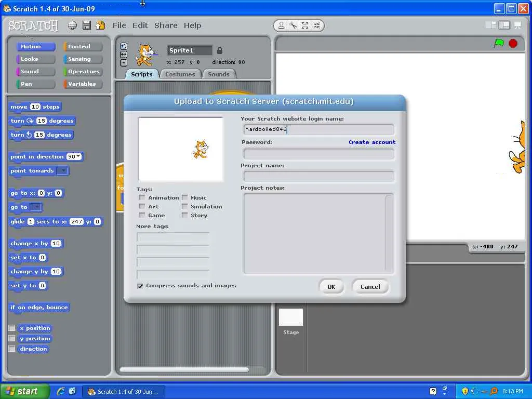Check the Animation tag
Screen dimensions: 532x399
click(142, 197)
